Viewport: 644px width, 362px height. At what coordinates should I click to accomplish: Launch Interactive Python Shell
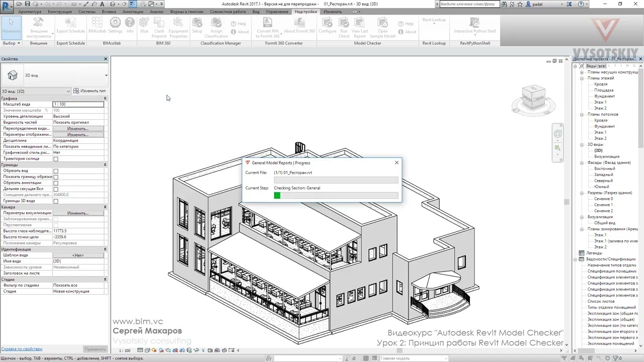tap(475, 26)
